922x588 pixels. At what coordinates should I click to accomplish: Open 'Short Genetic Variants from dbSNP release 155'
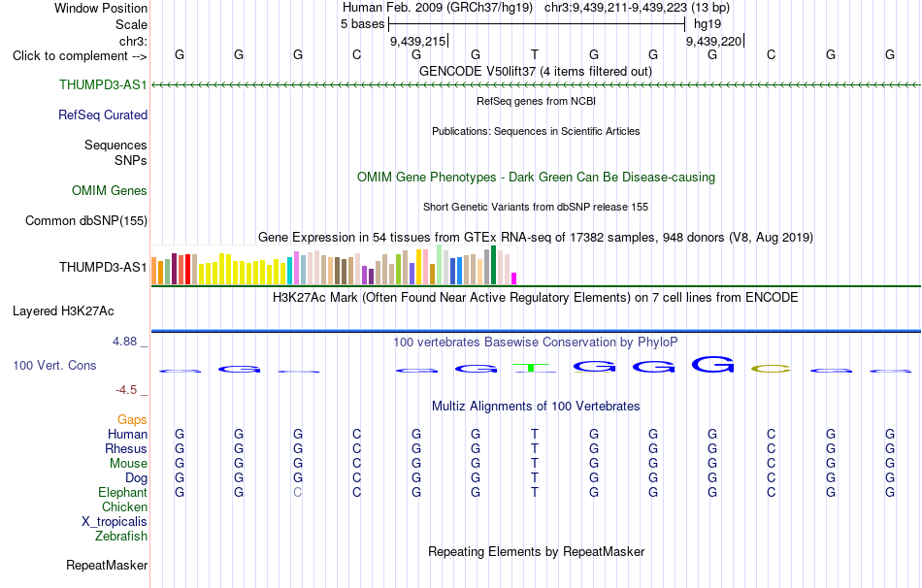coord(536,207)
